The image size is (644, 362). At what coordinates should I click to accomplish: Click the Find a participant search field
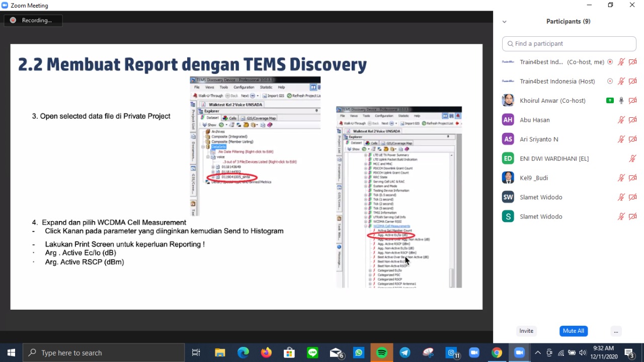point(569,44)
